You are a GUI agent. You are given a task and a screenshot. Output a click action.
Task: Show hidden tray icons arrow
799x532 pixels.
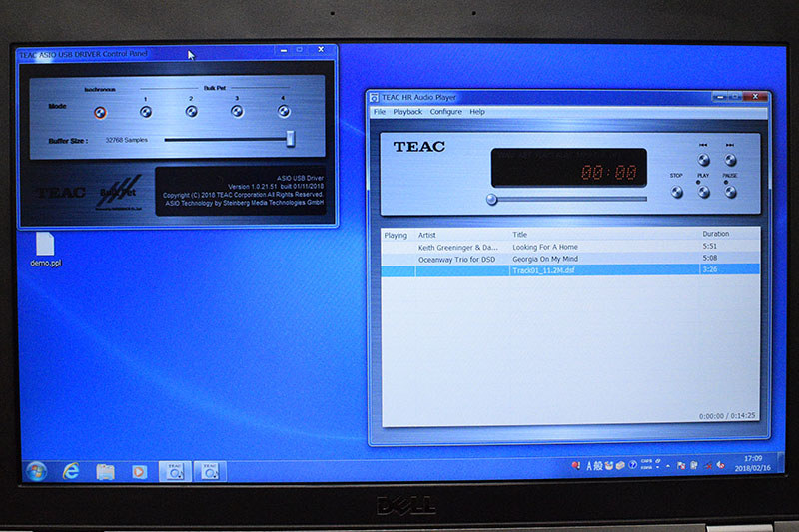coord(668,466)
